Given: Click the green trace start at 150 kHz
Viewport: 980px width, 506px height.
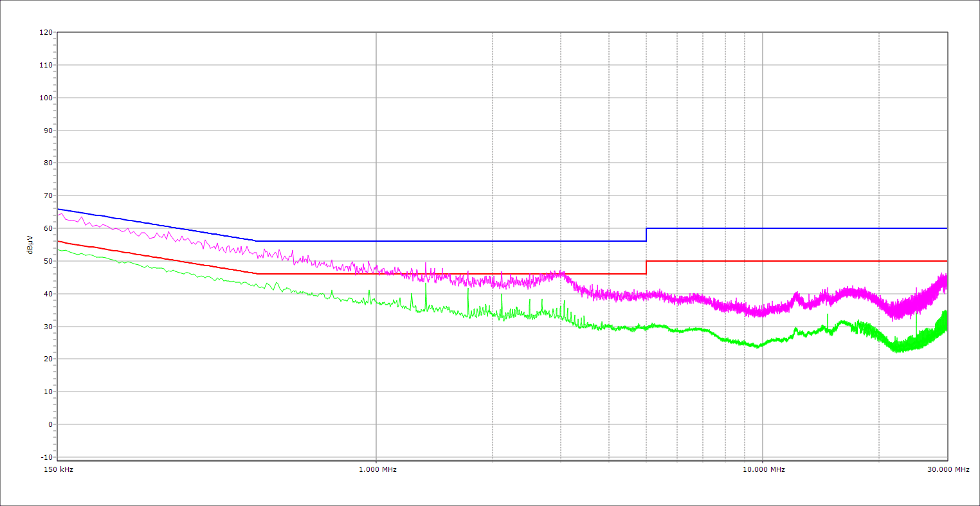Looking at the screenshot, I should click(x=59, y=249).
